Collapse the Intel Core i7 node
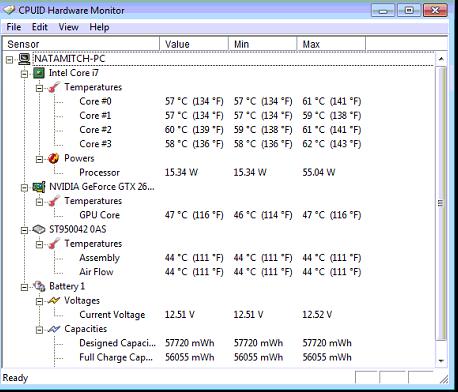 (x=24, y=74)
